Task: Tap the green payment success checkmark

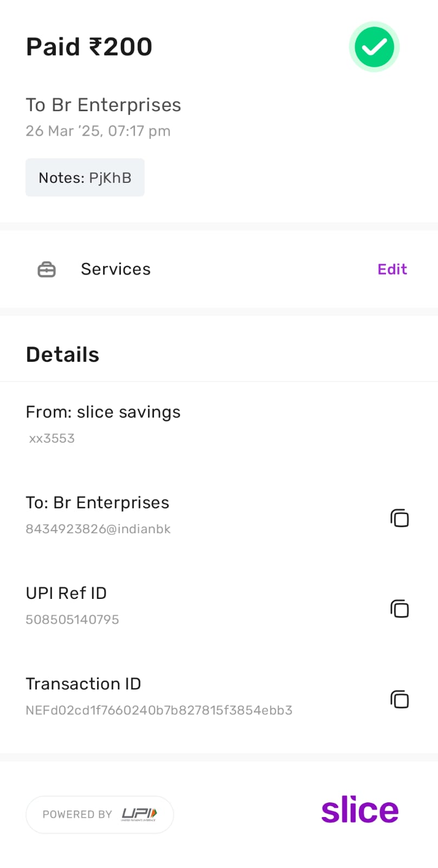Action: [x=374, y=47]
